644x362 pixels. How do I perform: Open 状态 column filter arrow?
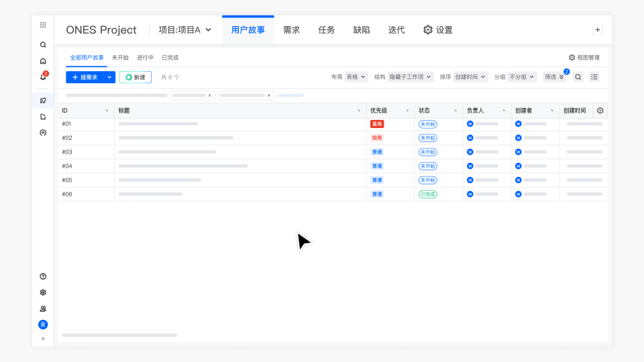(455, 111)
